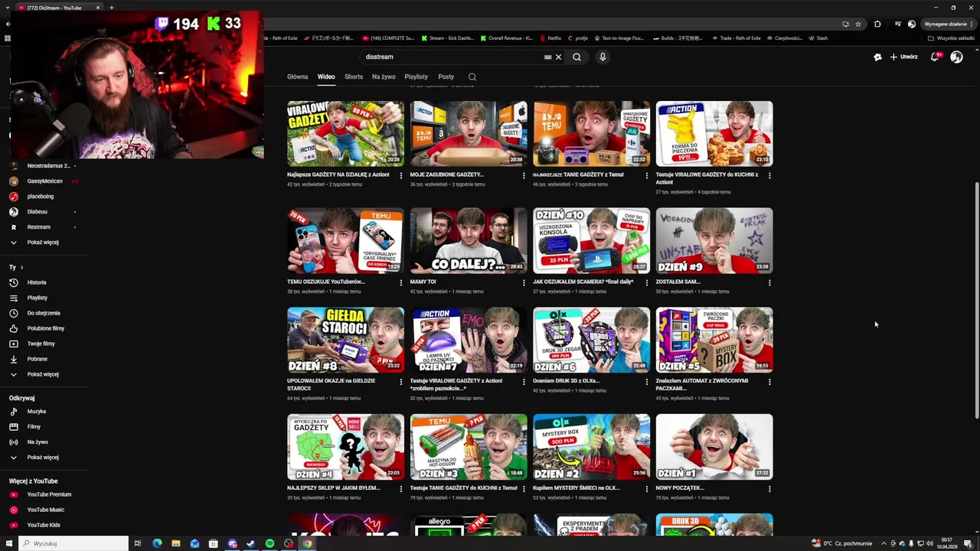The height and width of the screenshot is (551, 980).
Task: Start voice search with microphone icon
Action: click(x=603, y=57)
